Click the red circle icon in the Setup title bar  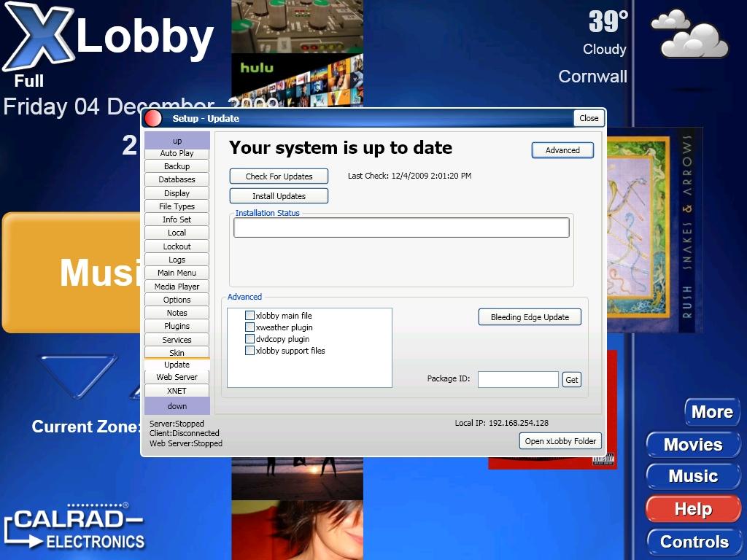[153, 119]
